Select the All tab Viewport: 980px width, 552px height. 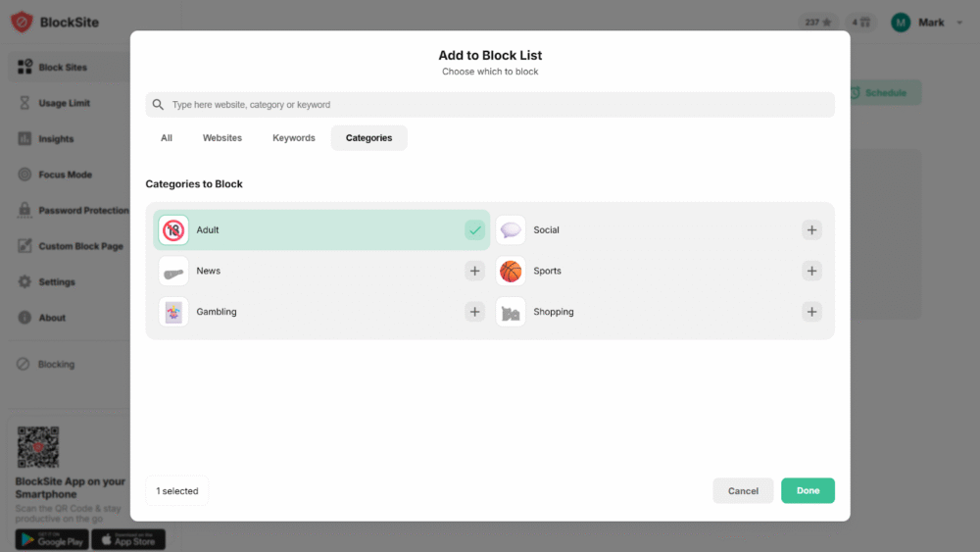167,138
